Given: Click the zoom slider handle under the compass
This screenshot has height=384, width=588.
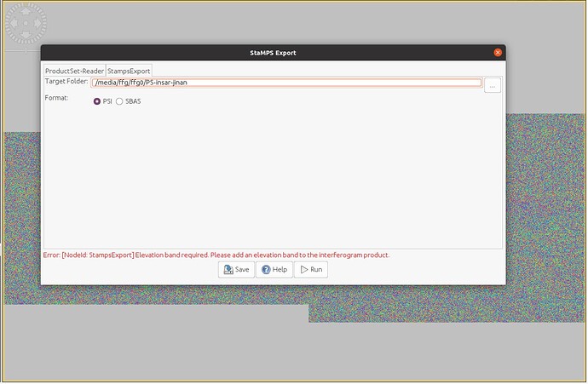Looking at the screenshot, I should [x=26, y=50].
